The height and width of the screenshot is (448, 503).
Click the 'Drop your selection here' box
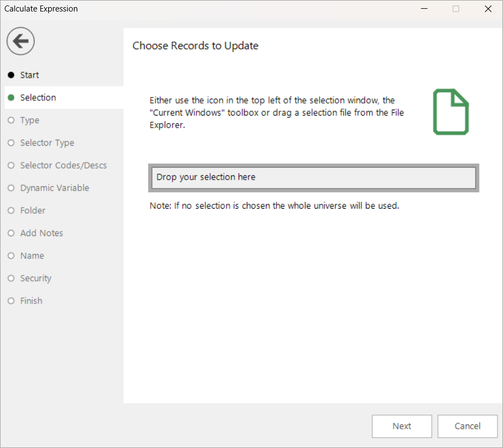[x=314, y=178]
